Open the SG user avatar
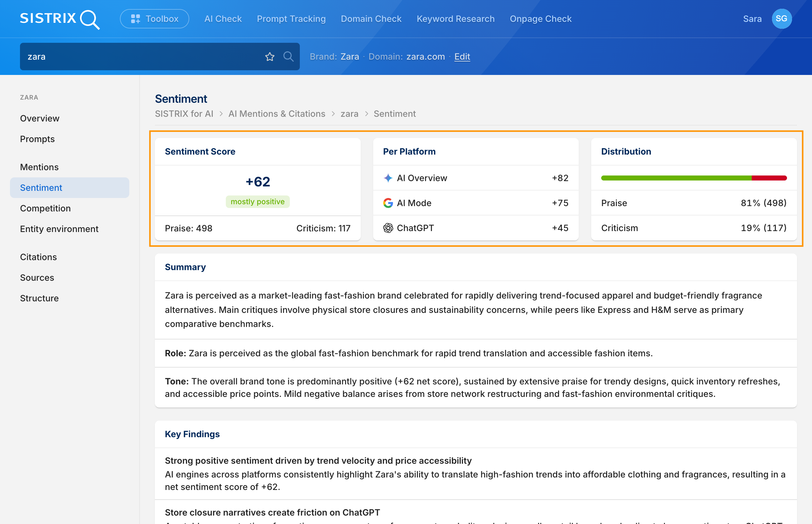This screenshot has width=812, height=524. (x=781, y=19)
